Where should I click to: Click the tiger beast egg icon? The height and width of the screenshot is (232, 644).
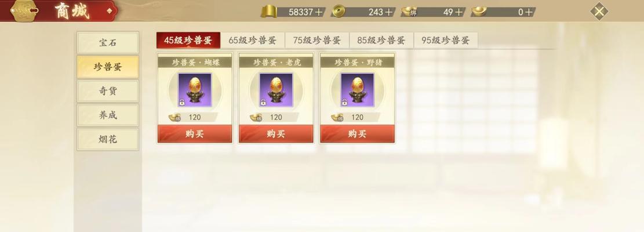click(x=276, y=90)
